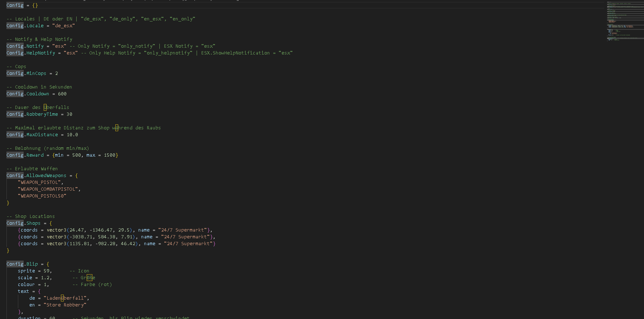Click the "Ladenüberfall" string

pyautogui.click(x=65, y=298)
